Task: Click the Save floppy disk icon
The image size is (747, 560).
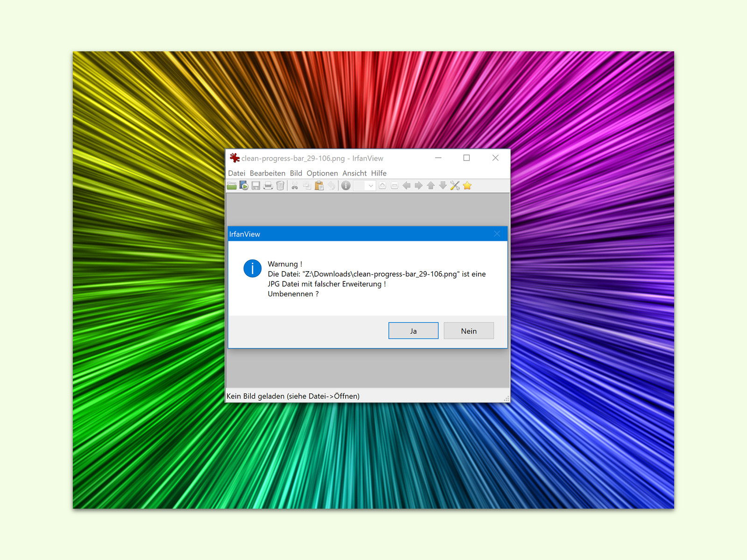Action: tap(256, 186)
